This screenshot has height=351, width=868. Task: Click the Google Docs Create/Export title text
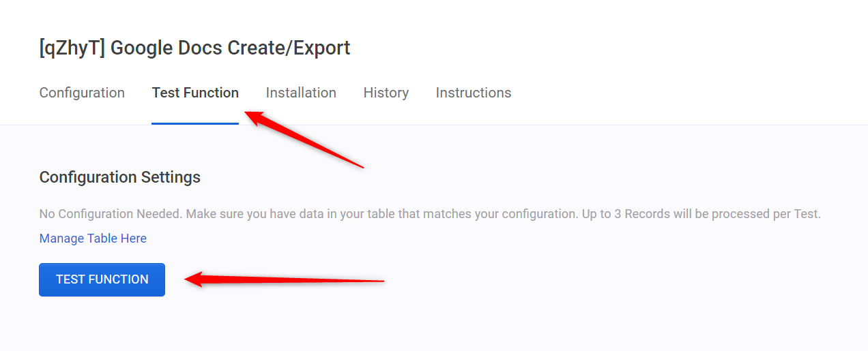(230, 48)
